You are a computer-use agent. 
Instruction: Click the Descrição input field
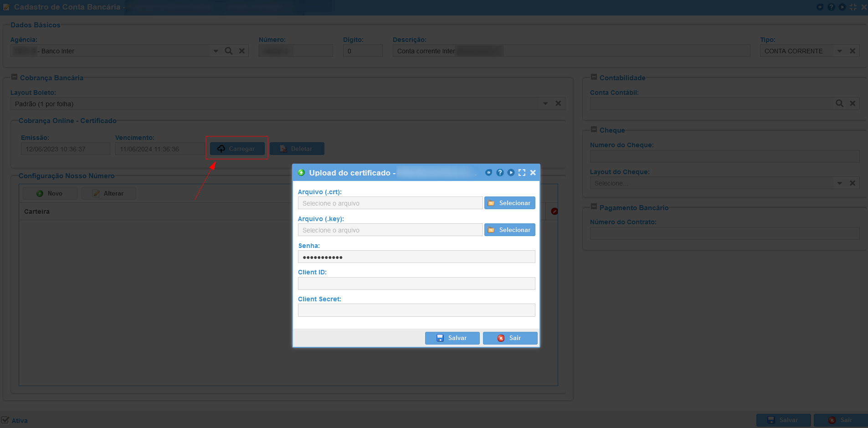[571, 51]
